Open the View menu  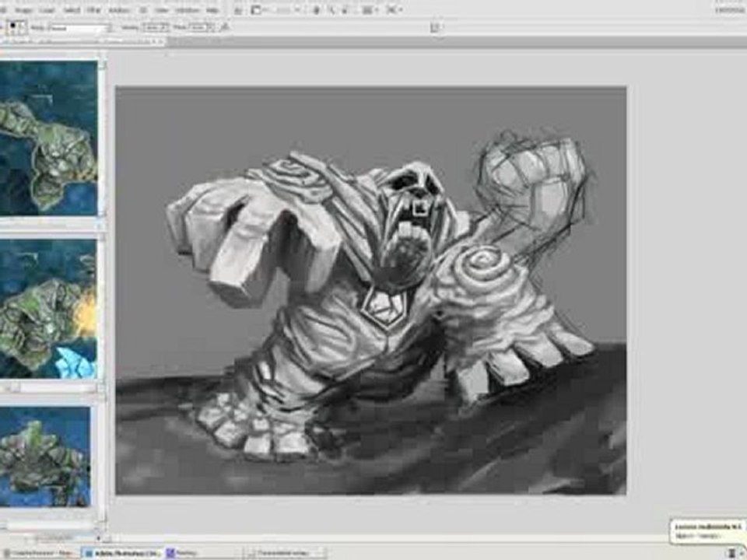point(162,10)
